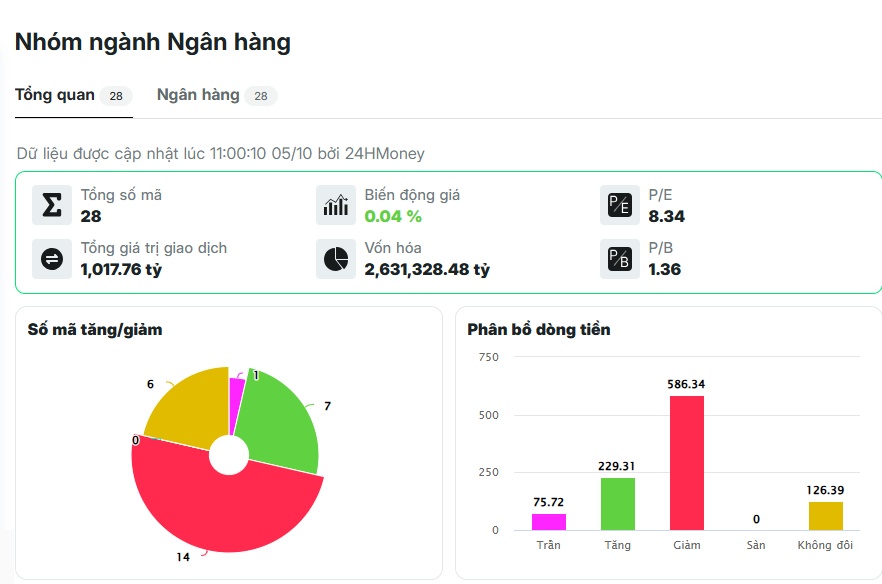Click the Nhóm ngành Ngân hàng heading
Image resolution: width=882 pixels, height=584 pixels.
[153, 42]
